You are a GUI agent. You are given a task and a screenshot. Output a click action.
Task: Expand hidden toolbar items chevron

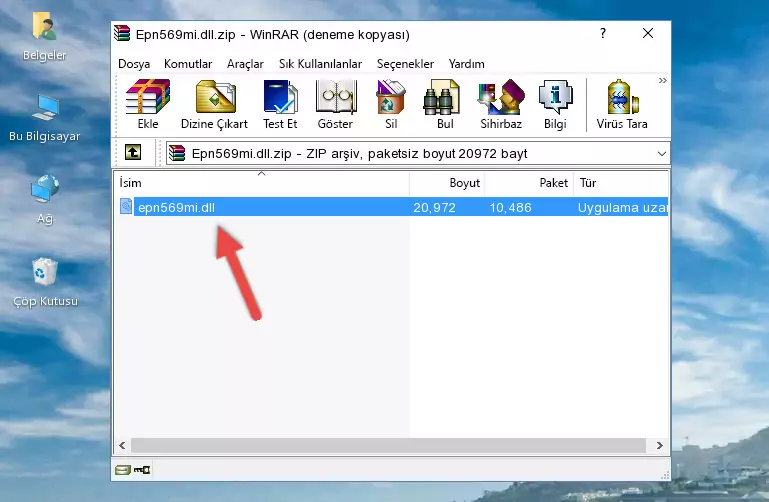662,80
